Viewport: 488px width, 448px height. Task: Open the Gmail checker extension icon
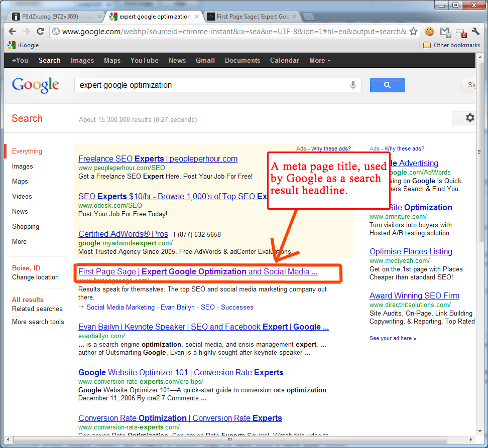tap(445, 32)
